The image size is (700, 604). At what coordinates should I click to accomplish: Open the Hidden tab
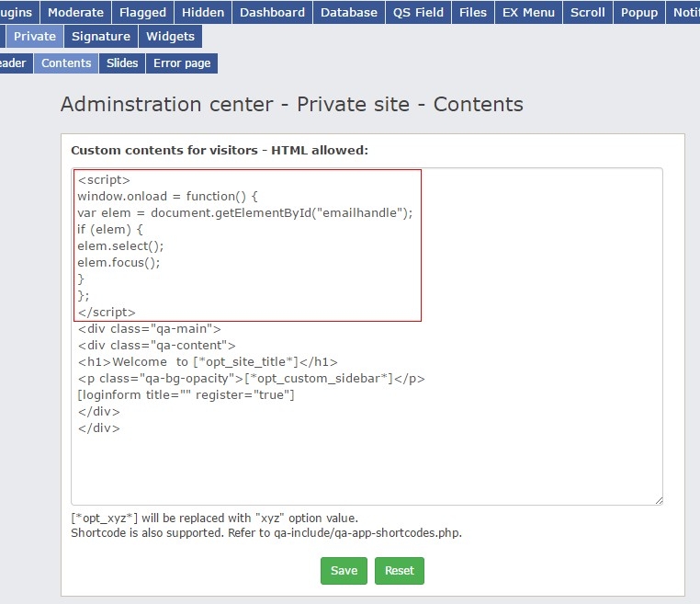(203, 12)
